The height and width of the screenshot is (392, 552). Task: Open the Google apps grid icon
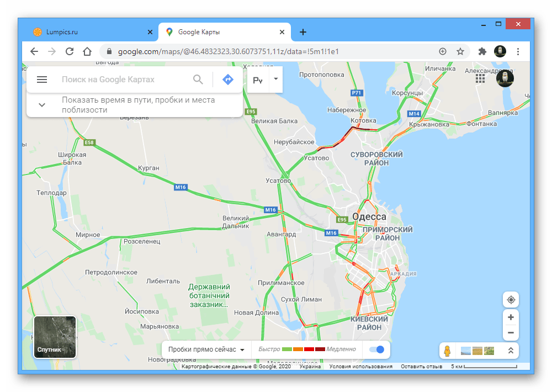(x=480, y=78)
